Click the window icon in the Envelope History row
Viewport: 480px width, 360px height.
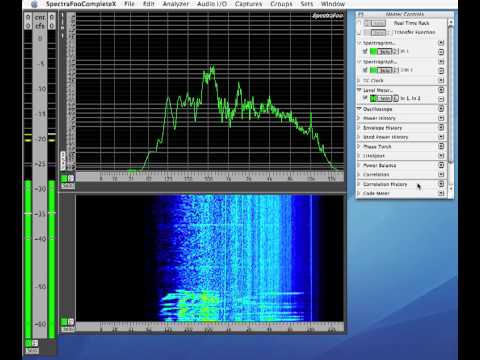[441, 127]
